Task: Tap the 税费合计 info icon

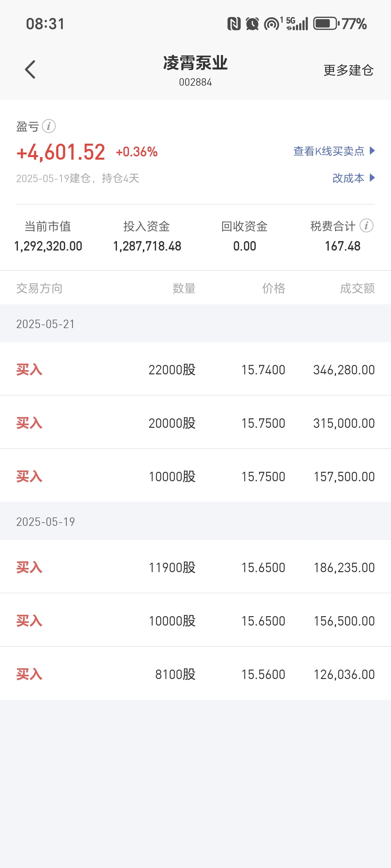Action: (x=366, y=226)
